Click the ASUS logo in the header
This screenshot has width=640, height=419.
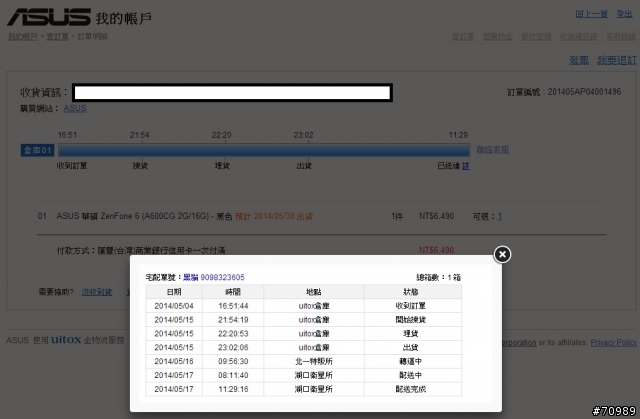(x=49, y=17)
